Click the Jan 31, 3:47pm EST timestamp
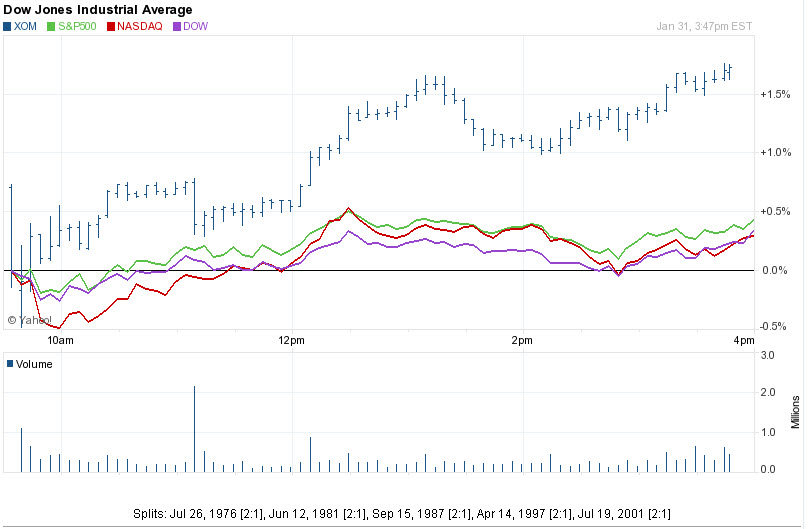Viewport: 808px width, 529px height. pos(704,26)
